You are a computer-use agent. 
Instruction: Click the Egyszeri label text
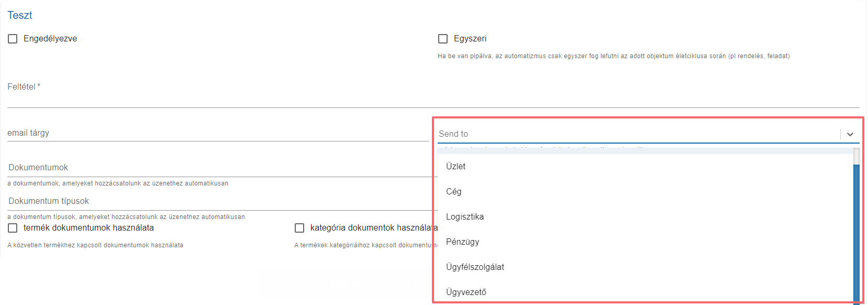[x=470, y=39]
